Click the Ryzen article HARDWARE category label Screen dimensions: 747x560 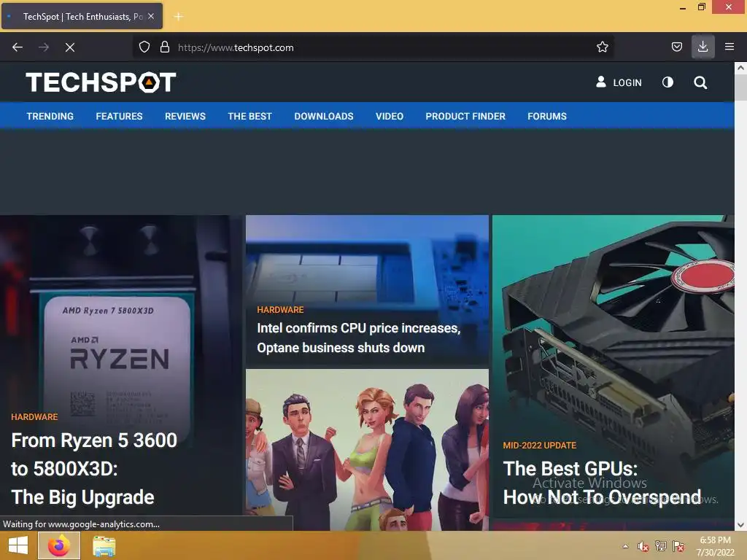(34, 416)
